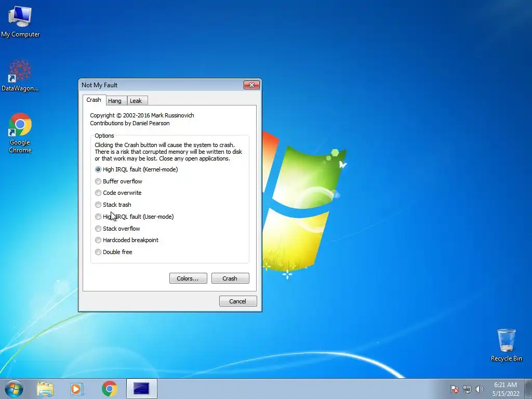Select High IRQL fault (User-mode) option
Screen dimensions: 532x399
point(135,217)
